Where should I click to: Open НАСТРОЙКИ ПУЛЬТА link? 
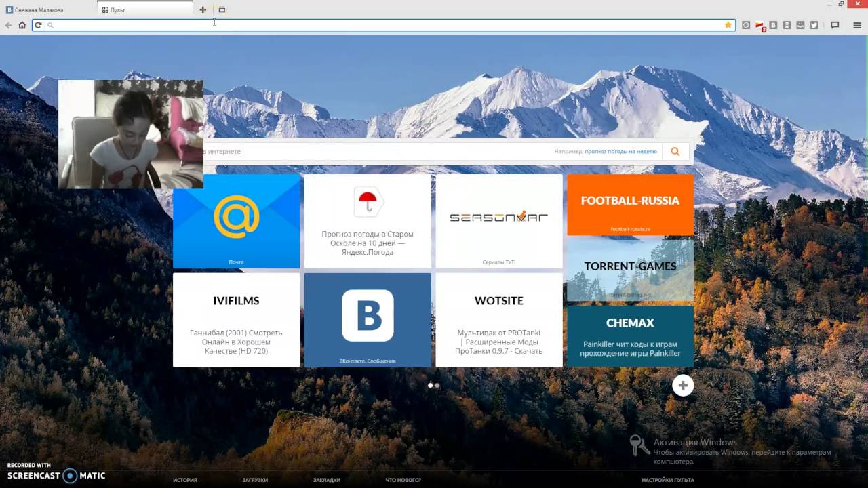click(668, 480)
